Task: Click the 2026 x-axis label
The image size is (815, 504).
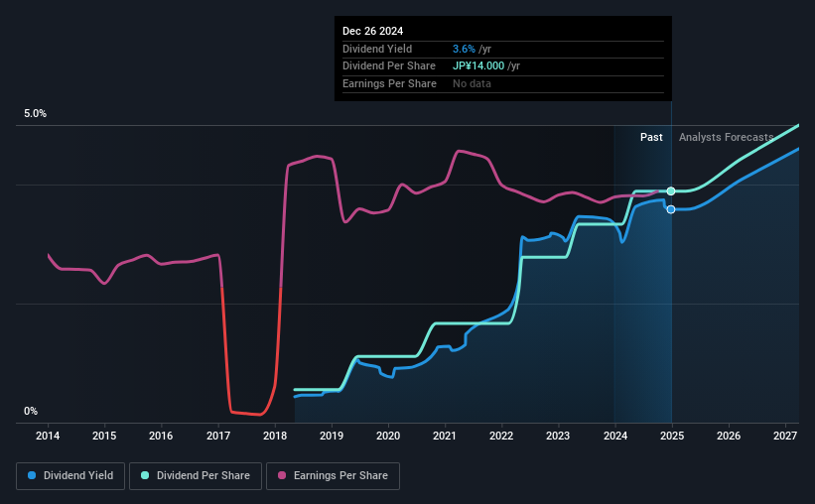Action: pos(729,436)
